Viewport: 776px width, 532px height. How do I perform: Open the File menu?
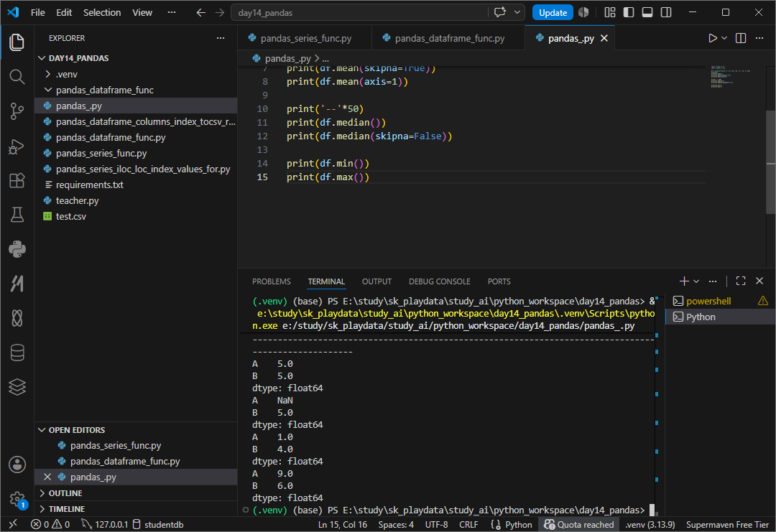click(37, 12)
